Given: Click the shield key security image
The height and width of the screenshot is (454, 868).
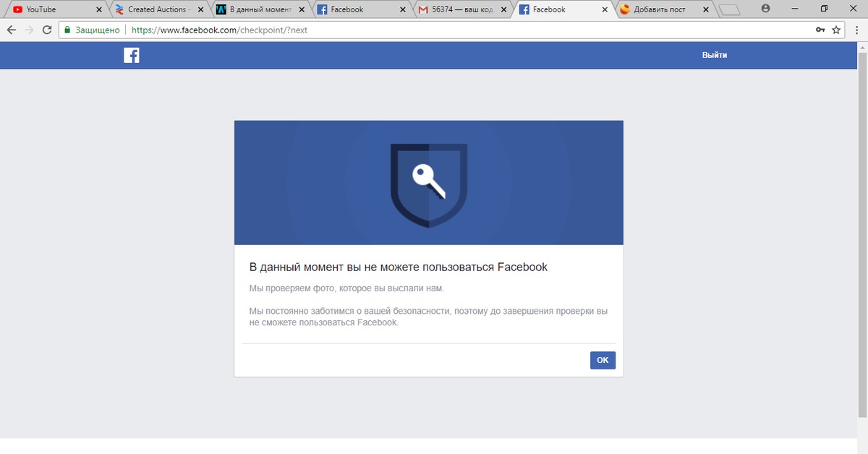Looking at the screenshot, I should (x=429, y=185).
